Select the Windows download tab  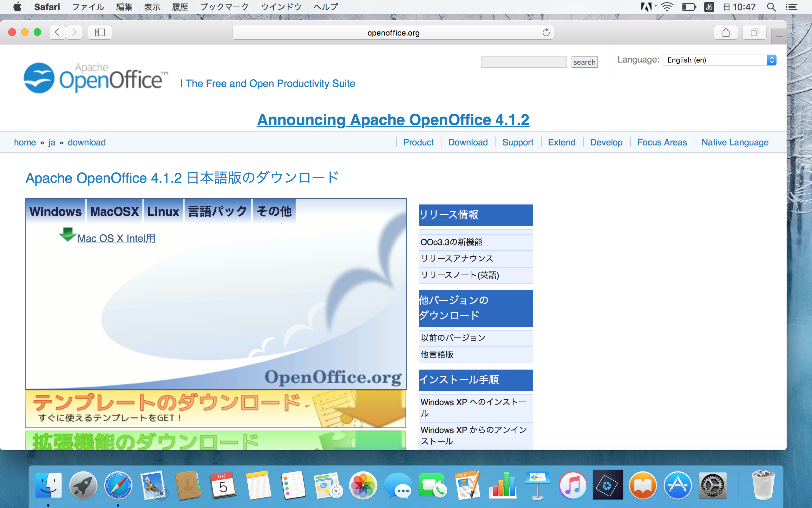point(56,211)
